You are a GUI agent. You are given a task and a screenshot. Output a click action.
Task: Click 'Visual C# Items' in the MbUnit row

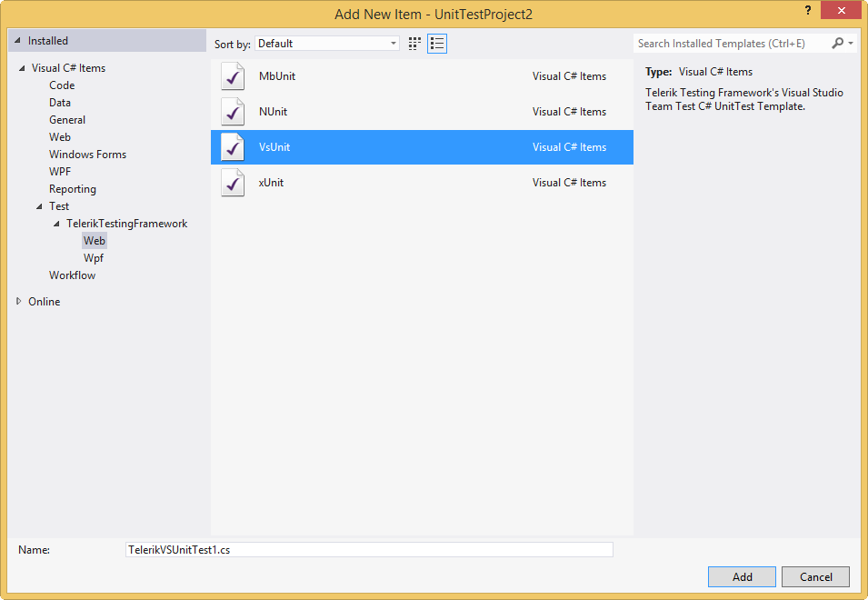569,76
